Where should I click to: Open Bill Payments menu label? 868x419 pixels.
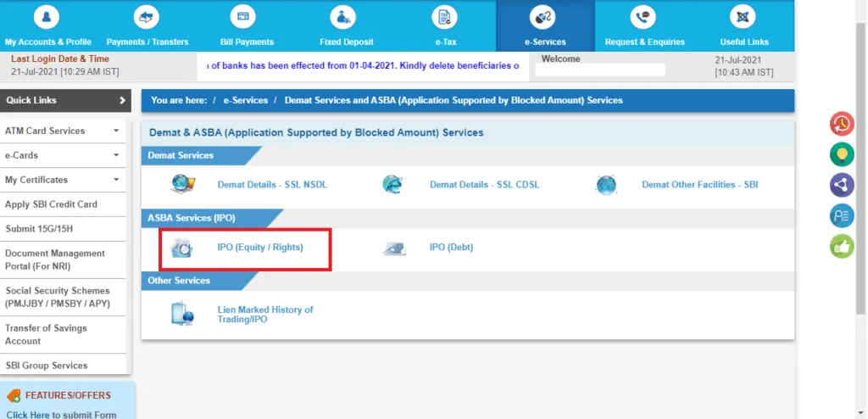(247, 42)
